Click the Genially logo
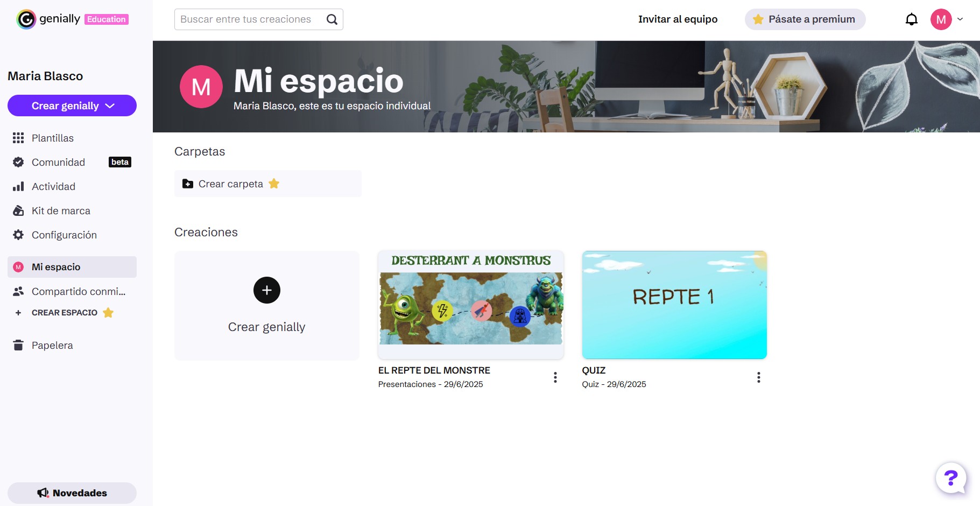Viewport: 980px width, 506px height. tap(48, 19)
